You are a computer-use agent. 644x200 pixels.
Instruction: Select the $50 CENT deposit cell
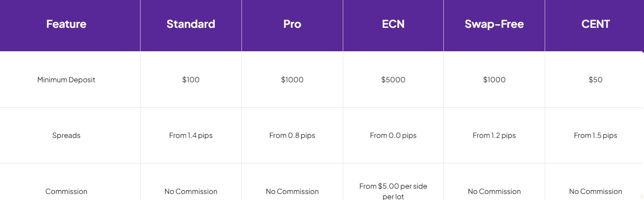pos(595,80)
